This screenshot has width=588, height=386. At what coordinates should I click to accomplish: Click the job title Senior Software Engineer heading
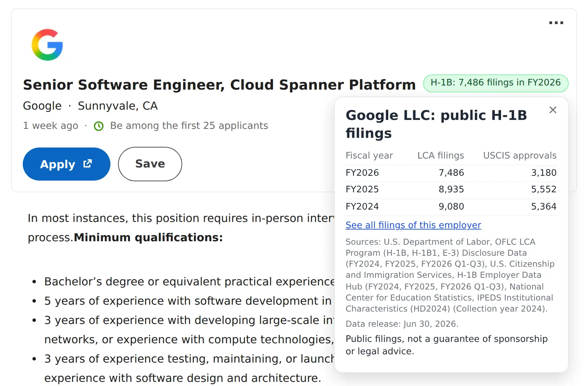tap(219, 85)
